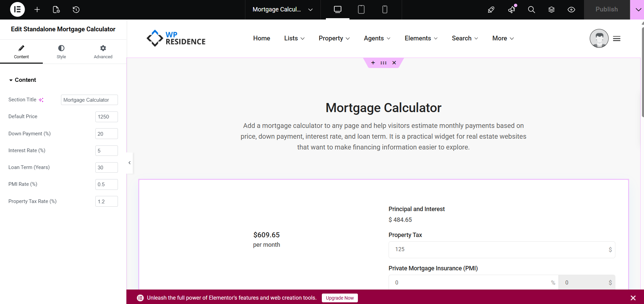Click the AI sparkle beside Section Title
The height and width of the screenshot is (304, 644).
coord(41,100)
